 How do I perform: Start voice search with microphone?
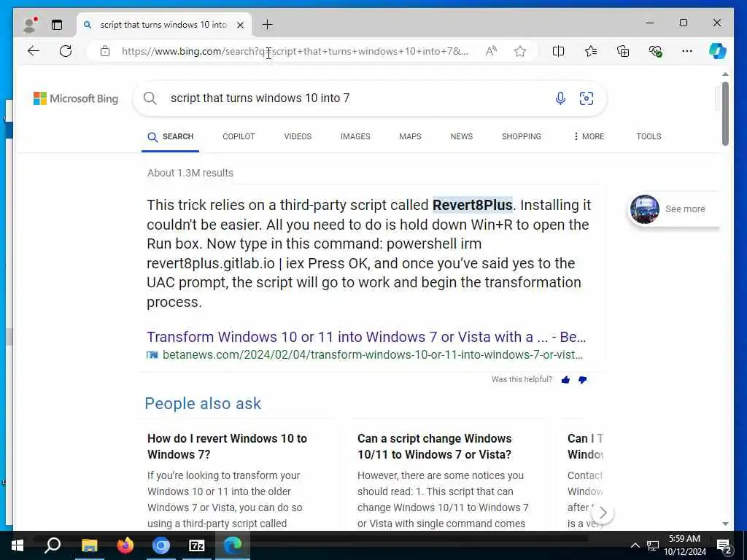tap(560, 98)
